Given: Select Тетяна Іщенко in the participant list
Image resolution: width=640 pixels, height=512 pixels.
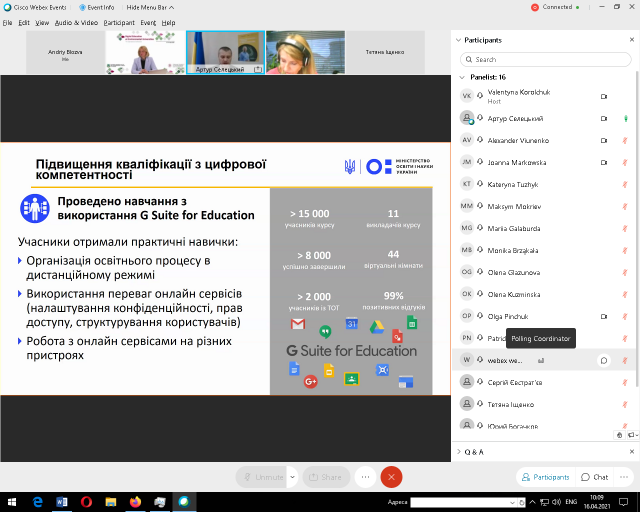Looking at the screenshot, I should pos(544,405).
